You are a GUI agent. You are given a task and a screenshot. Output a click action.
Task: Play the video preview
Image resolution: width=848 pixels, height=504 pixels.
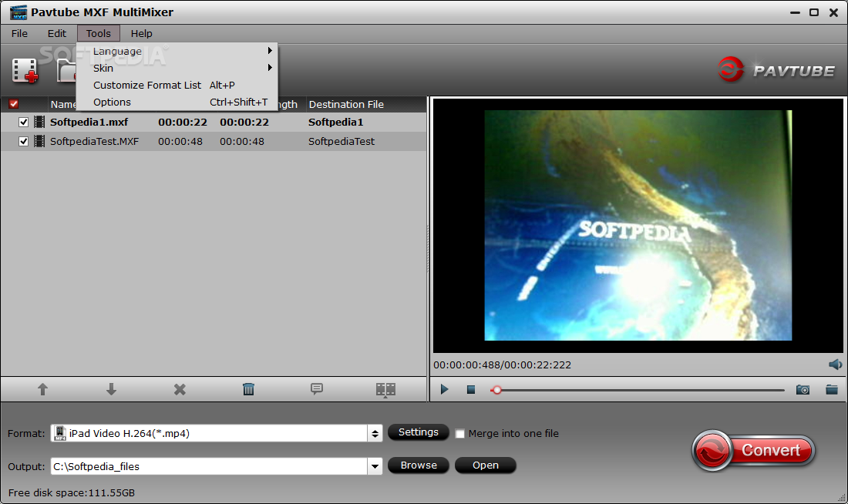pyautogui.click(x=444, y=389)
